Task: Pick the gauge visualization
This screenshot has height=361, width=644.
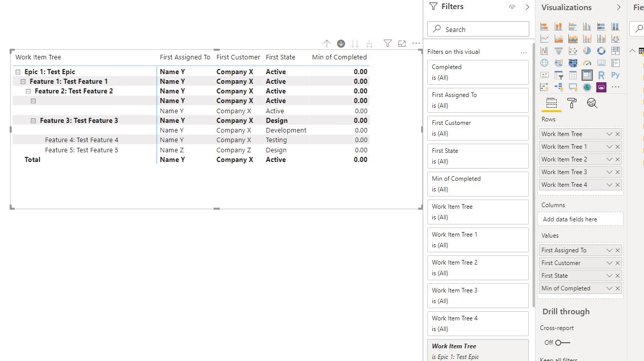Action: (x=587, y=63)
